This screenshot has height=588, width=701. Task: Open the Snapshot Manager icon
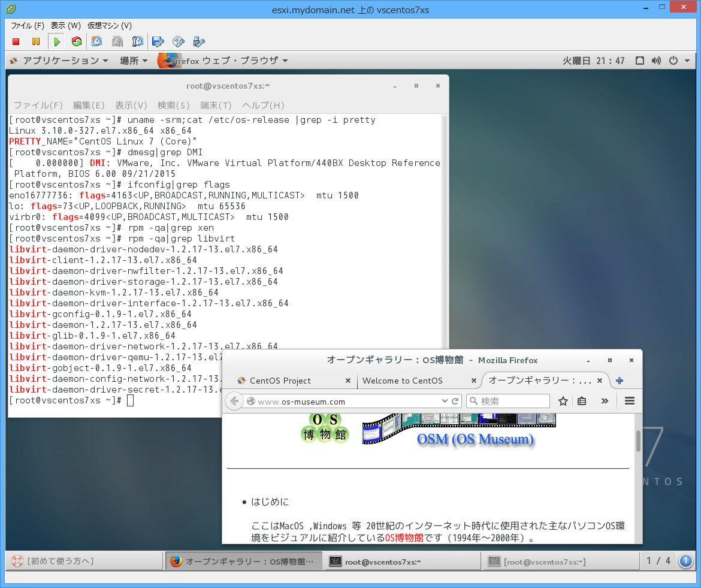click(137, 41)
